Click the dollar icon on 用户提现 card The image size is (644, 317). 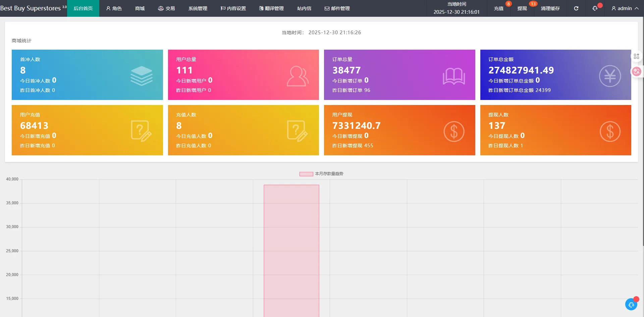pyautogui.click(x=453, y=131)
